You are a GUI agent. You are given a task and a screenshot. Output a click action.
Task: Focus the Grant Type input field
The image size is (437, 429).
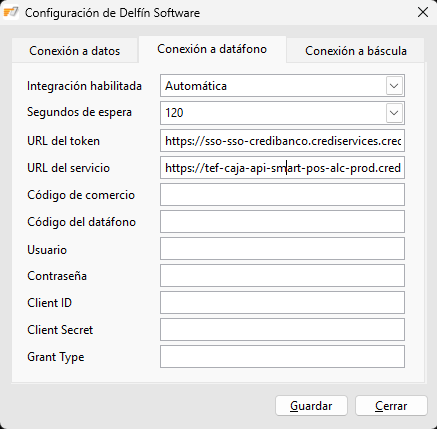[282, 357]
